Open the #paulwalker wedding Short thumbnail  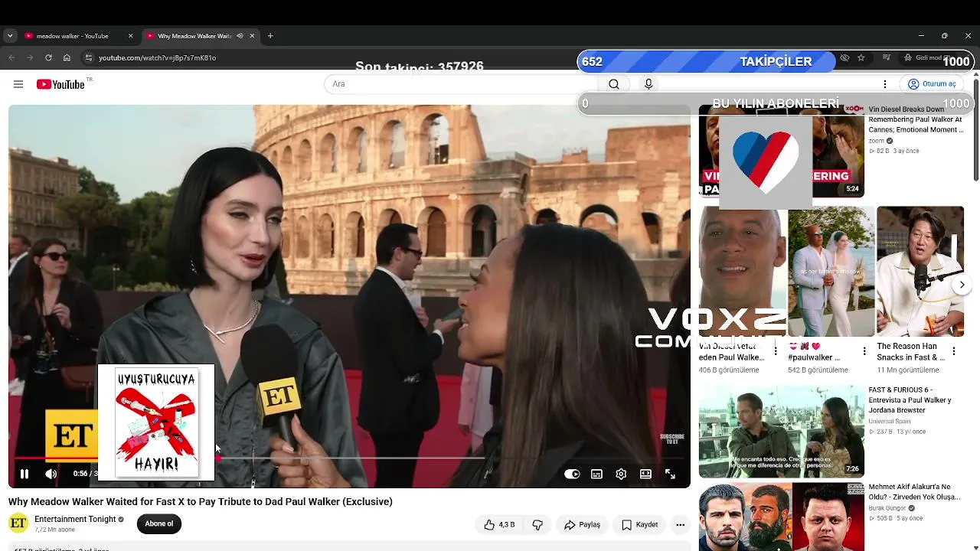click(831, 272)
